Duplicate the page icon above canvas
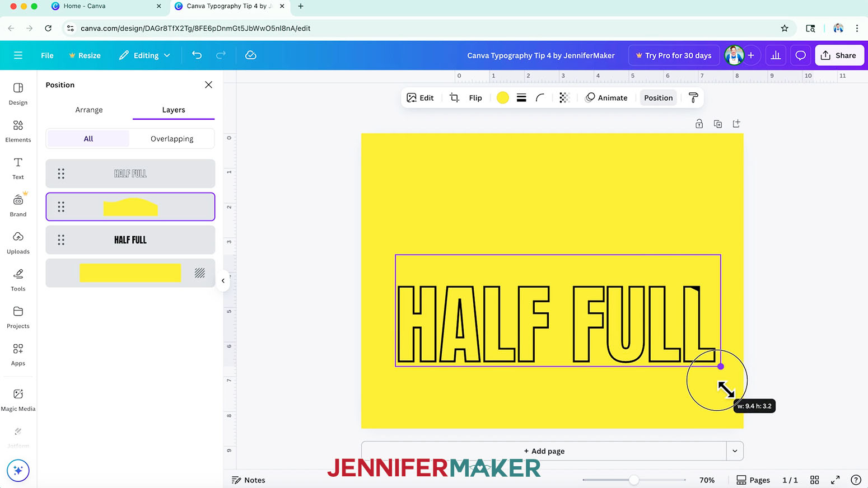This screenshot has width=868, height=488. pos(718,124)
